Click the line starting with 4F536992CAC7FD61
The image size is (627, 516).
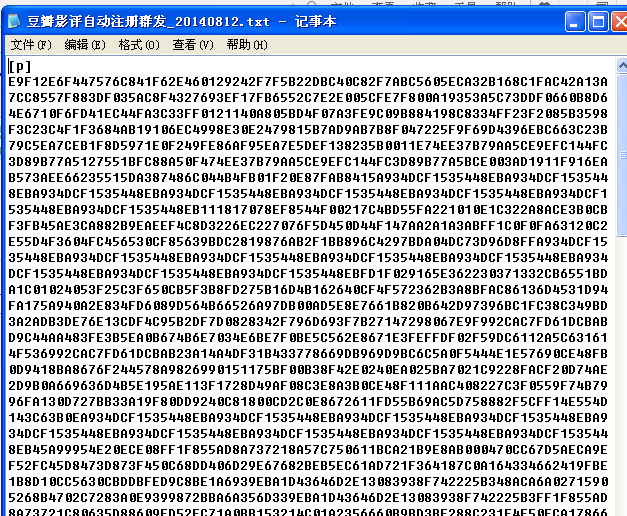pos(308,354)
